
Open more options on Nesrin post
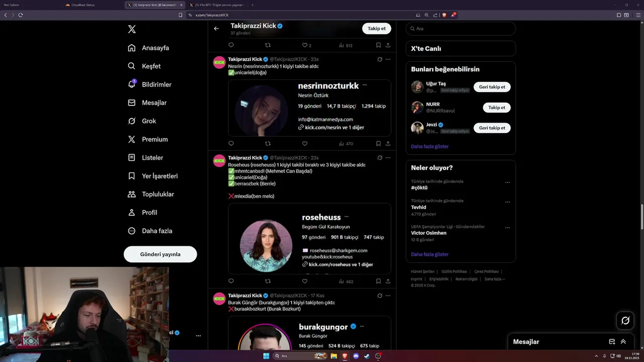coord(388,59)
